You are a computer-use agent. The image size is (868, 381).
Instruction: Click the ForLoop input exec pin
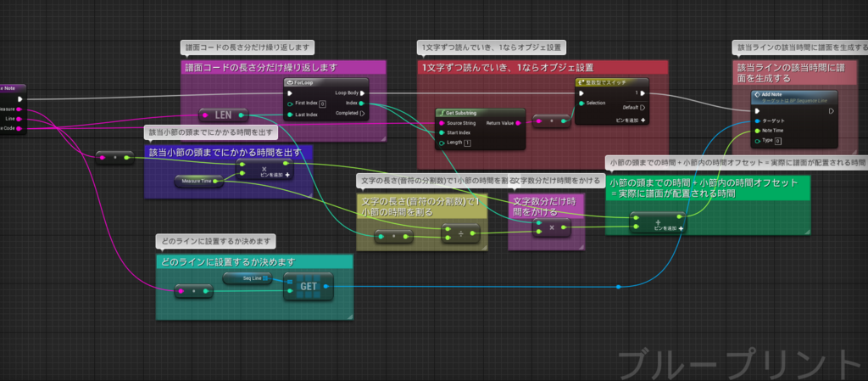pos(289,93)
